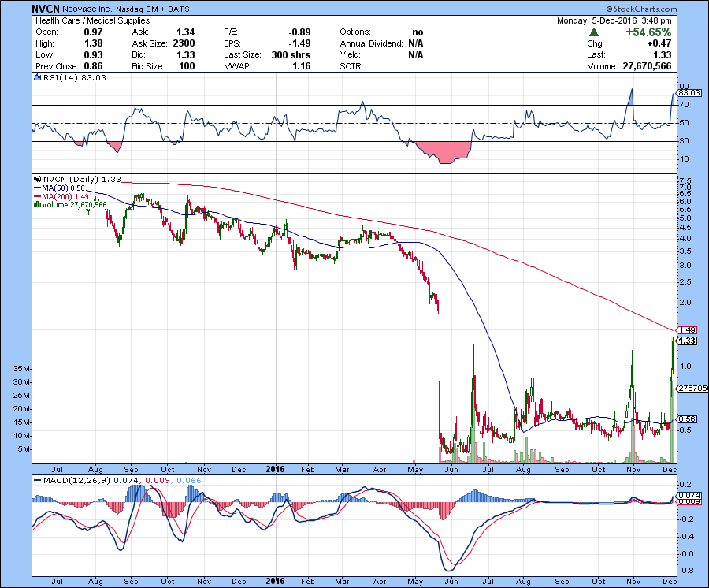Click the 1.33 last price axis label
Image resolution: width=709 pixels, height=588 pixels.
pos(688,341)
